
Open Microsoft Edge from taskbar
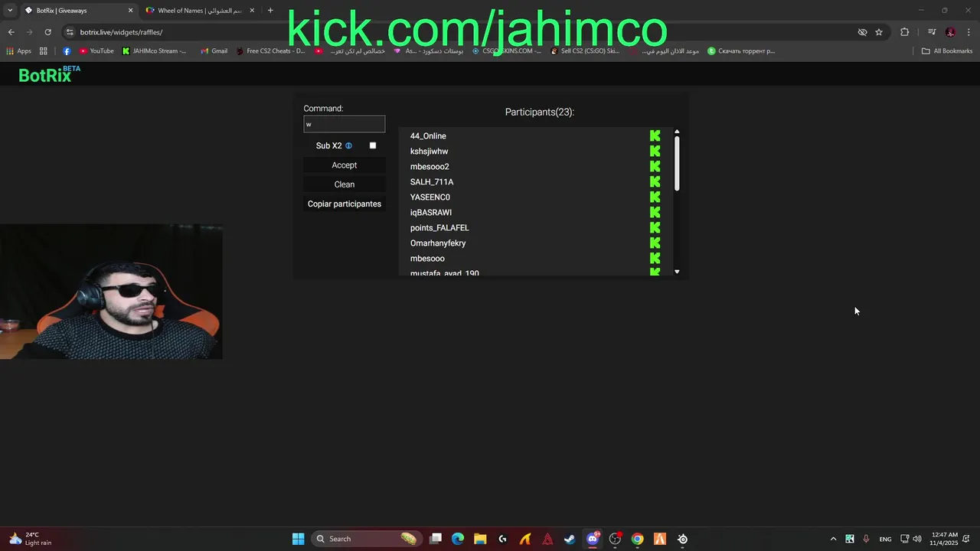click(458, 539)
